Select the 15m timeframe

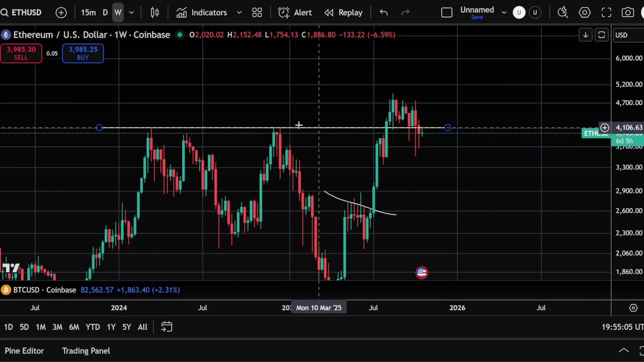(89, 13)
